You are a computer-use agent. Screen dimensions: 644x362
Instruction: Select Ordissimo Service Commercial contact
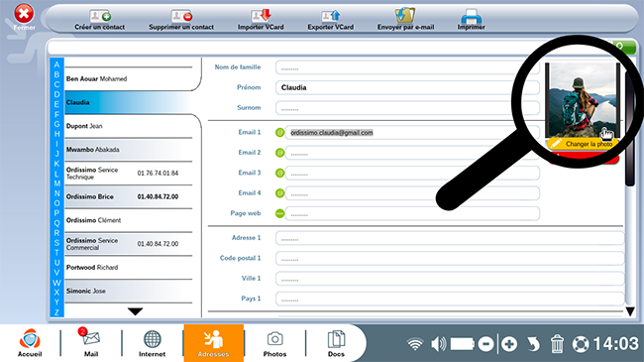point(129,244)
